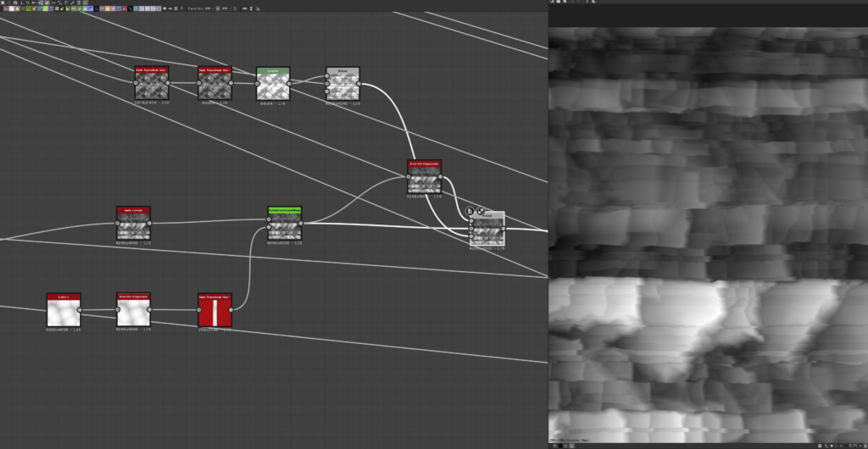Image resolution: width=868 pixels, height=449 pixels.
Task: Select the Blur HQ Grayscale node feeding the highlighted Blend
Action: (x=424, y=177)
